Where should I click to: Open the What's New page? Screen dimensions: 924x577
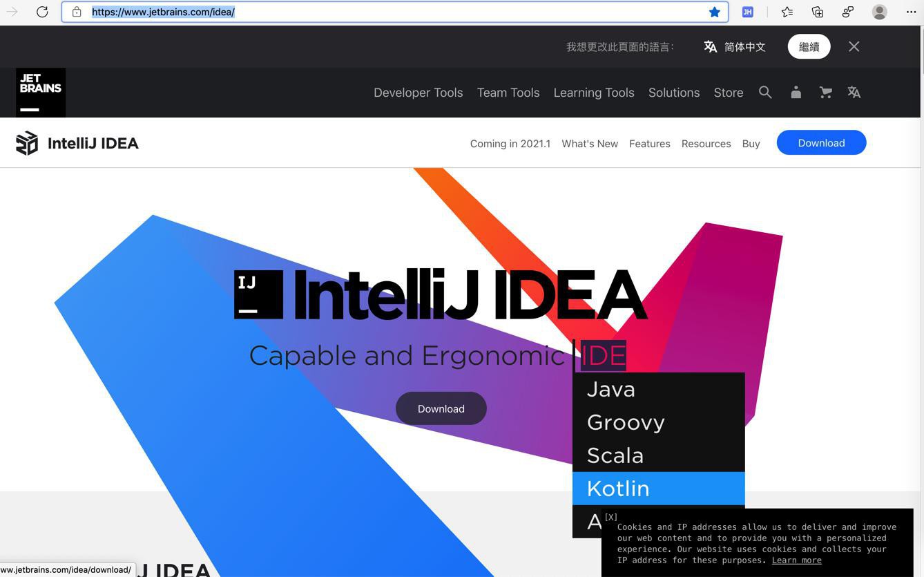click(x=590, y=144)
